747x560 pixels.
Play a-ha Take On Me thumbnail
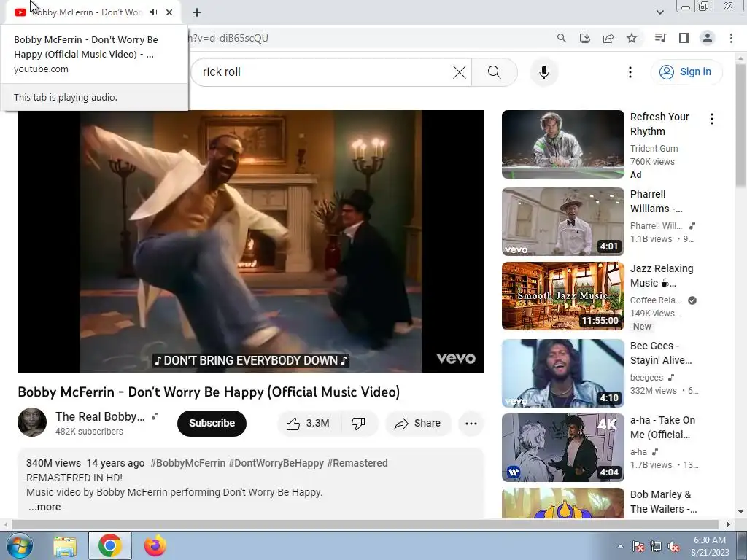(x=562, y=448)
